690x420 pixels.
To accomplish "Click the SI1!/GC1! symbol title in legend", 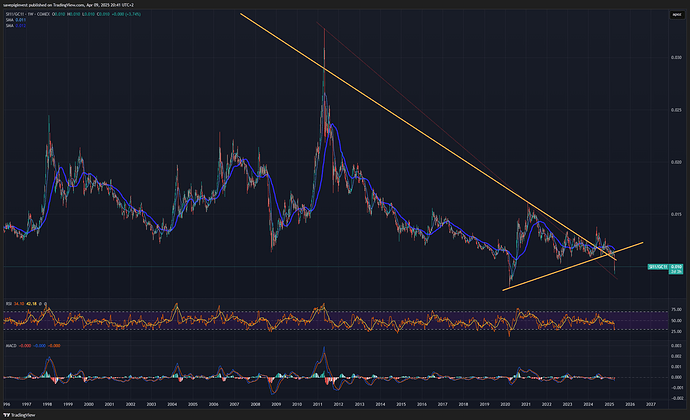I will click(x=29, y=14).
